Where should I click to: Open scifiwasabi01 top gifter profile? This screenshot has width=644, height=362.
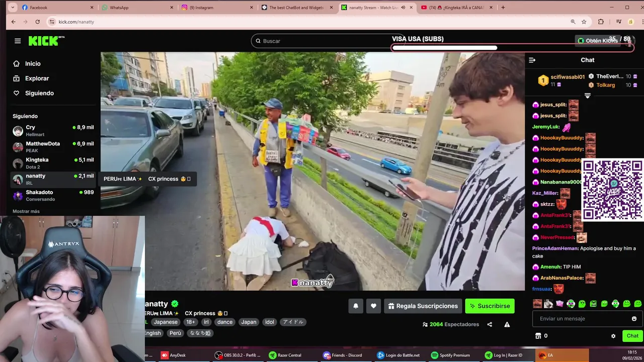[x=568, y=77]
